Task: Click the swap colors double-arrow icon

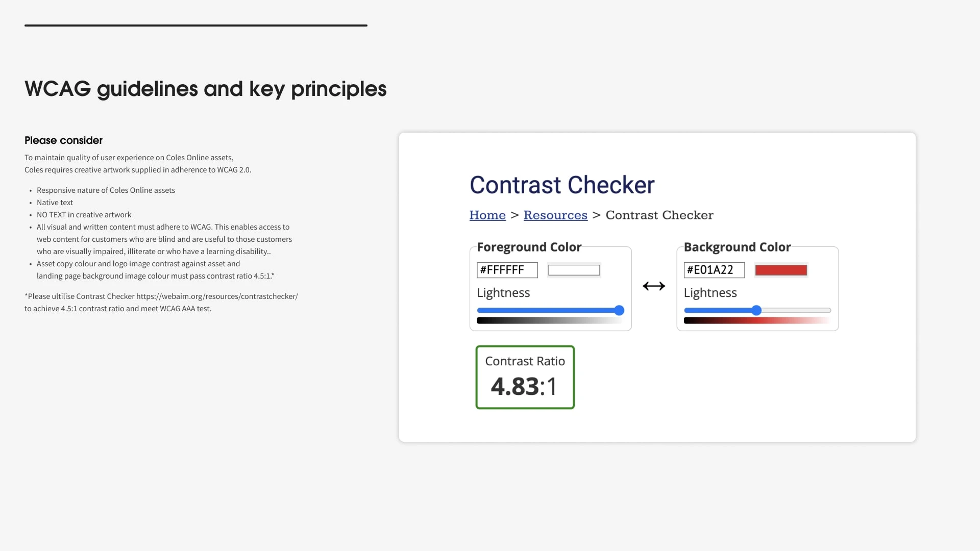Action: pos(654,286)
